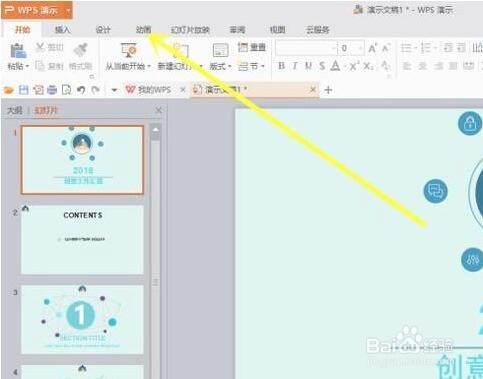The height and width of the screenshot is (379, 483).
Task: Switch to the 幻灯片 thumbnails pane tab
Action: (46, 110)
